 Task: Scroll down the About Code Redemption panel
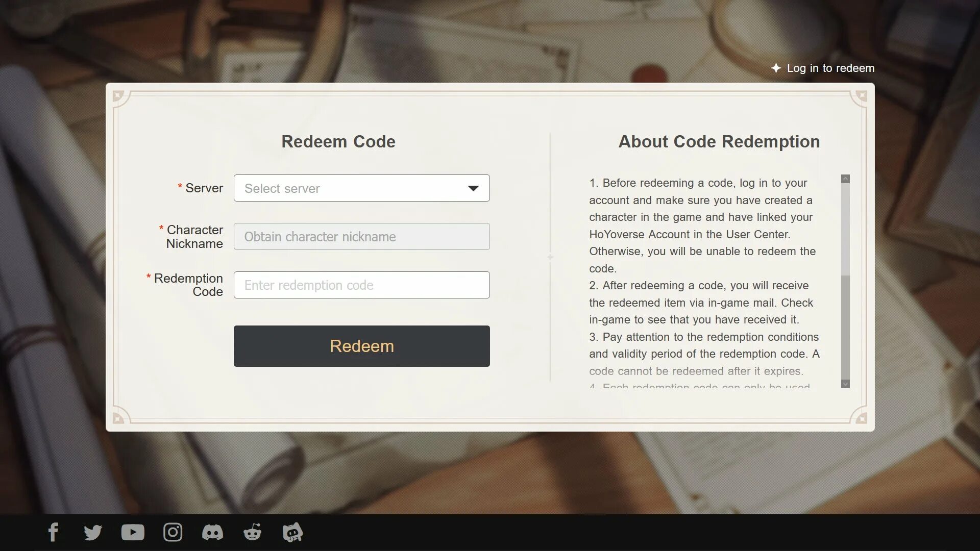[845, 384]
